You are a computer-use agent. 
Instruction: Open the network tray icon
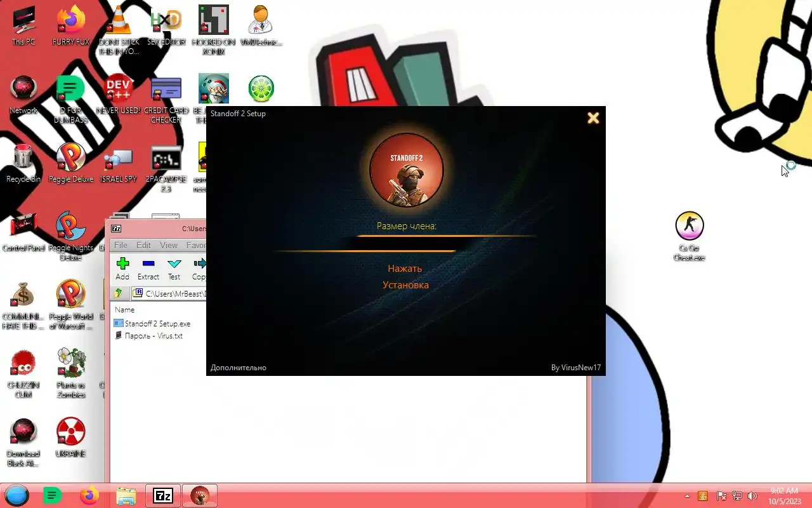point(737,496)
